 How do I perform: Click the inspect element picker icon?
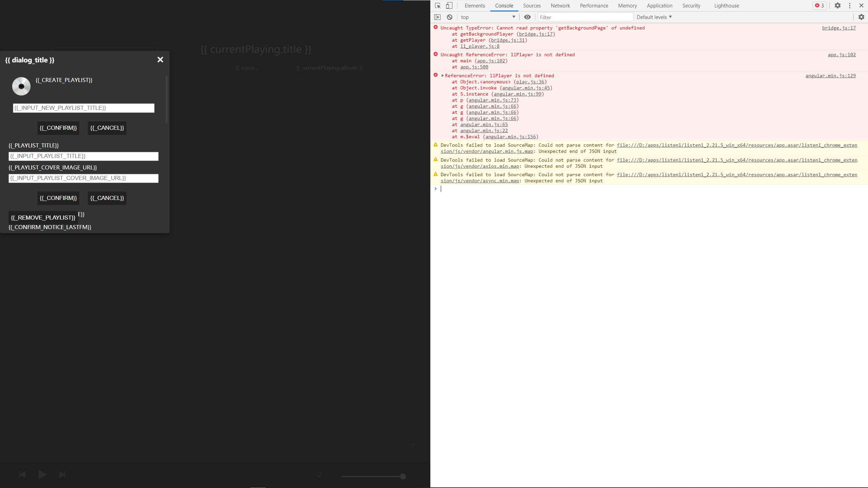438,6
